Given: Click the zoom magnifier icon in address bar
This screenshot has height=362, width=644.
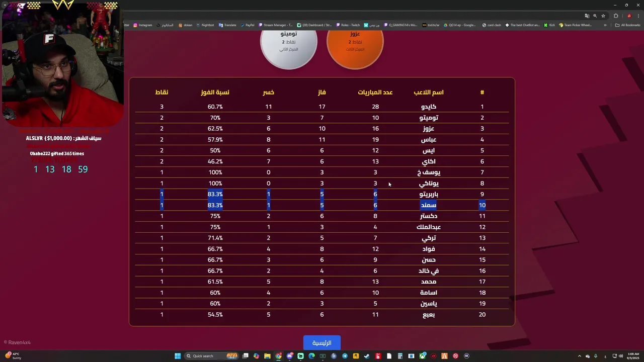Looking at the screenshot, I should (595, 16).
